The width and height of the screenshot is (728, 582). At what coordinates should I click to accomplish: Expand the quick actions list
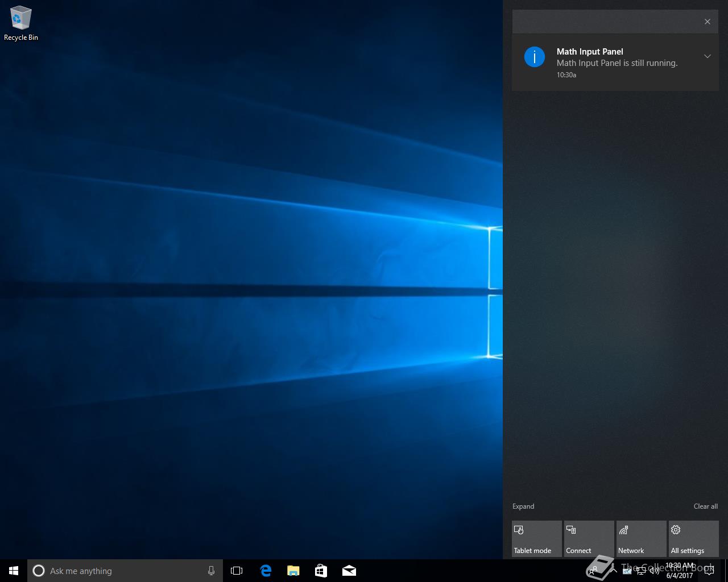point(523,506)
